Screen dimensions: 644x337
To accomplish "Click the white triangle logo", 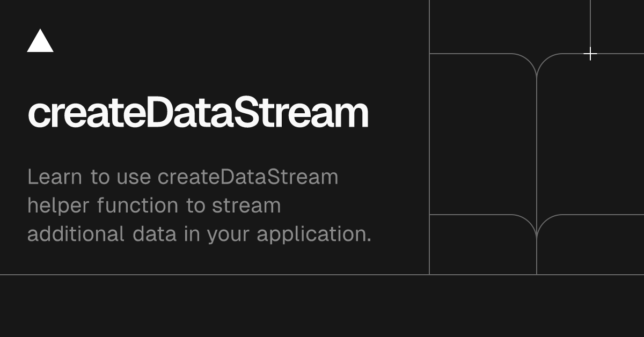I will tap(40, 41).
